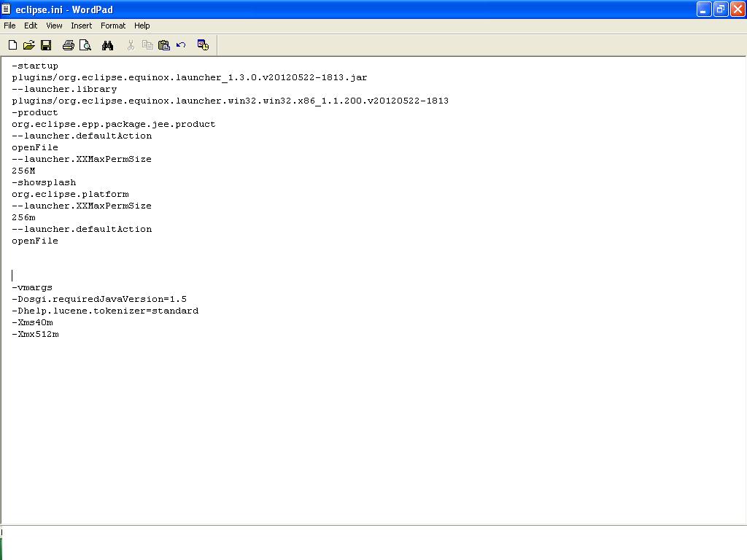Open the Insert menu
Screen dimensions: 747x560
pos(81,26)
